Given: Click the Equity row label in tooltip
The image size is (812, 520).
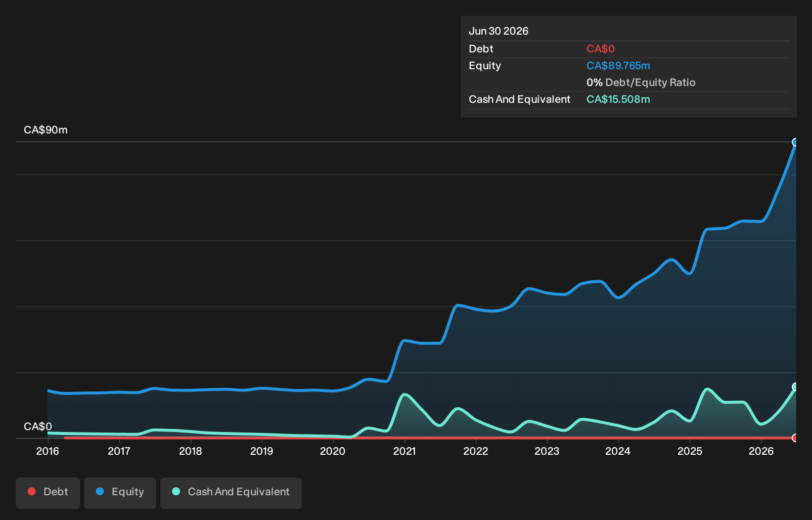Looking at the screenshot, I should 485,66.
